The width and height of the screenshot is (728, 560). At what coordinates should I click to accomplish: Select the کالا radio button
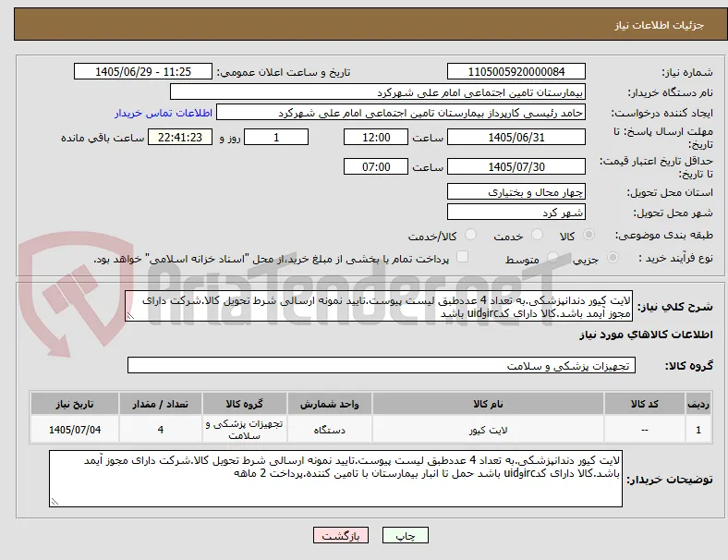click(x=588, y=235)
